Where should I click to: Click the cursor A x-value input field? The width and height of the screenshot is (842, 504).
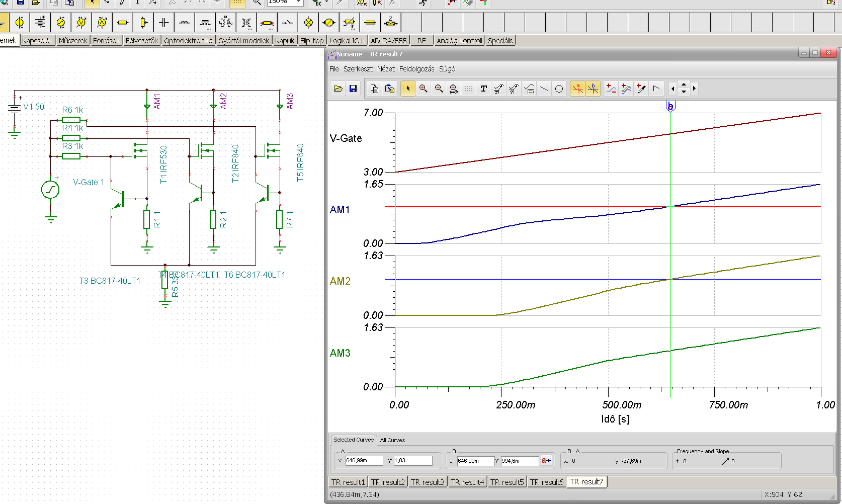[364, 460]
